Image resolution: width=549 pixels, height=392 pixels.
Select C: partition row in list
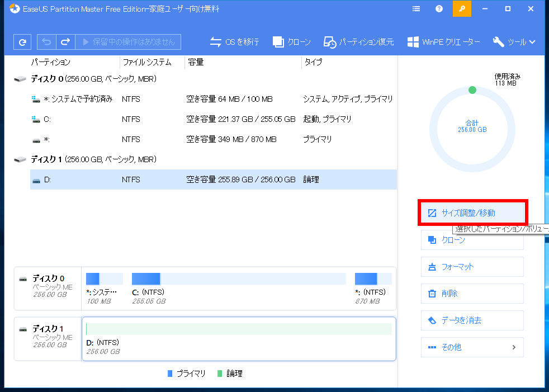coord(214,120)
